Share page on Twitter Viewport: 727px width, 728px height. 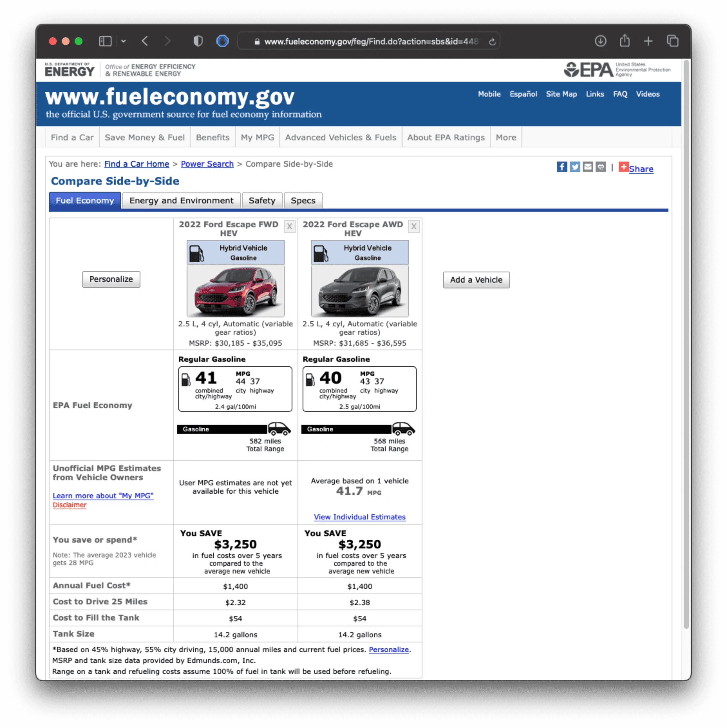(x=574, y=166)
